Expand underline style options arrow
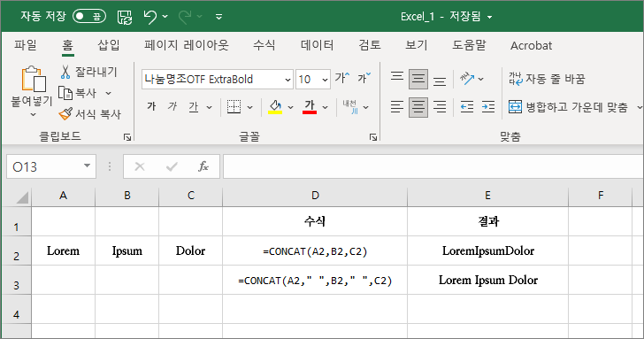 coord(209,108)
